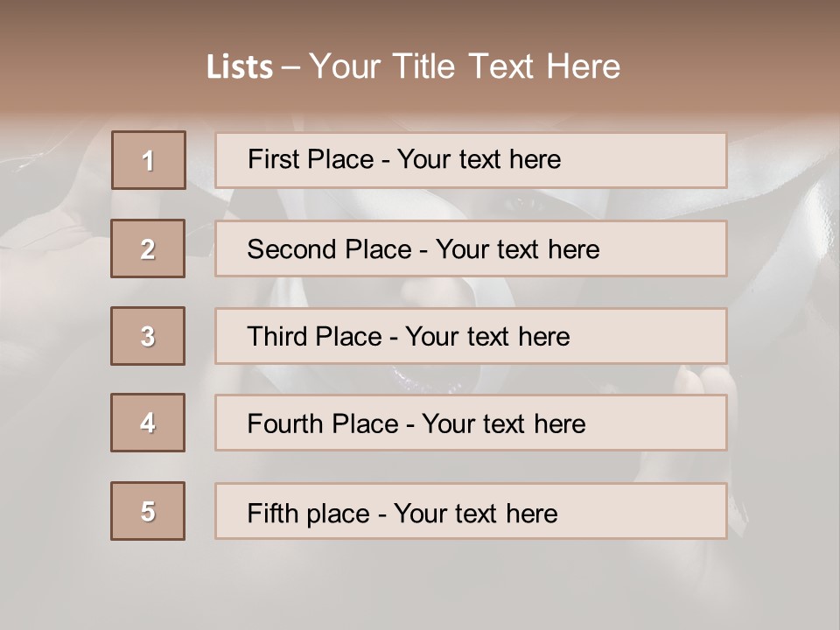The width and height of the screenshot is (840, 630).
Task: Click the dash in the slide title
Action: click(x=291, y=67)
